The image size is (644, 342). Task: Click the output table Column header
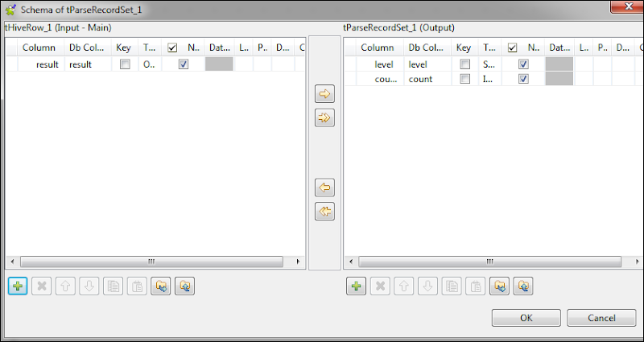[x=380, y=47]
